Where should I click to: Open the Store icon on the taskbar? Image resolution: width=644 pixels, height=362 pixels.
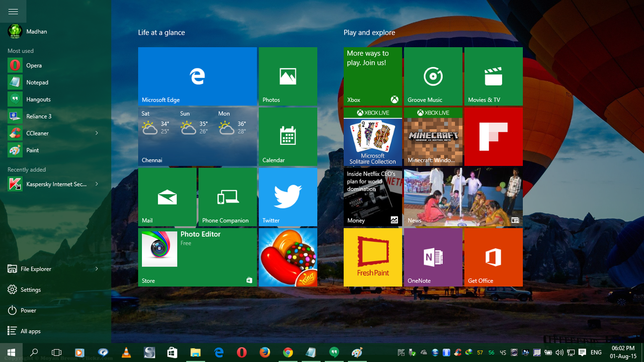pos(172,352)
